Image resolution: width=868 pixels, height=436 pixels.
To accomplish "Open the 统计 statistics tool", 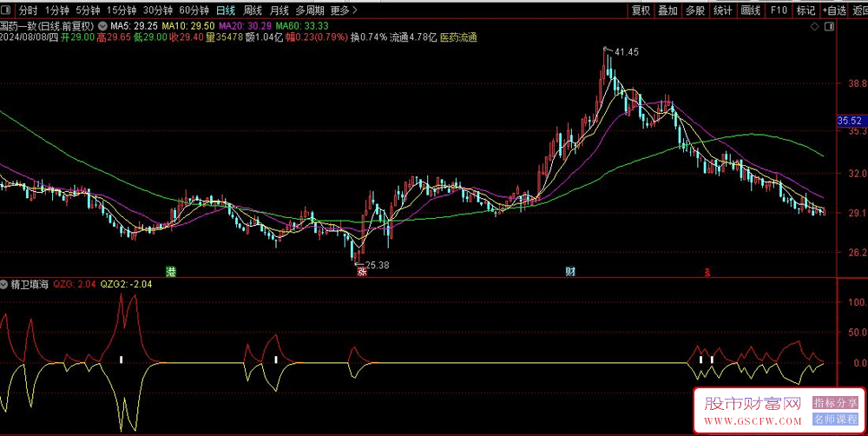I will [x=723, y=10].
